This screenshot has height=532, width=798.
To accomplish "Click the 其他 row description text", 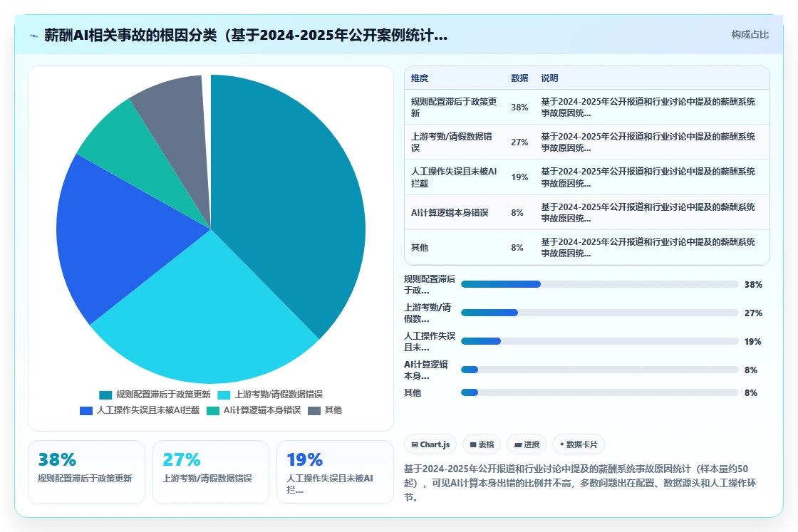I will click(648, 248).
